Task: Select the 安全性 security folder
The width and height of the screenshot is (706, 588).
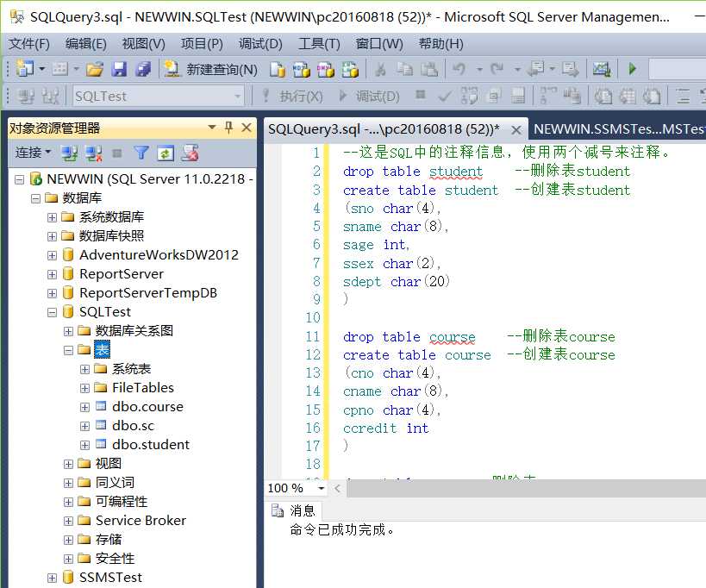Action: tap(115, 559)
